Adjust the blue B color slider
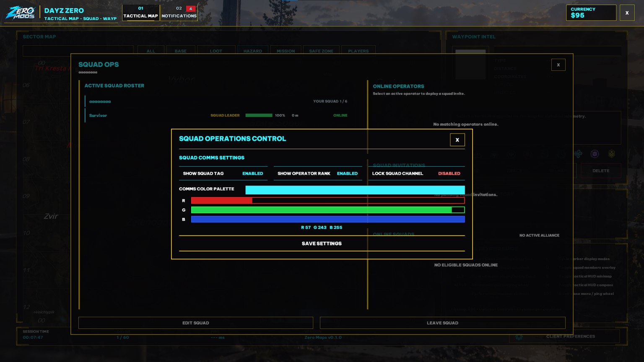Viewport: 644px width, 362px height. click(328, 219)
